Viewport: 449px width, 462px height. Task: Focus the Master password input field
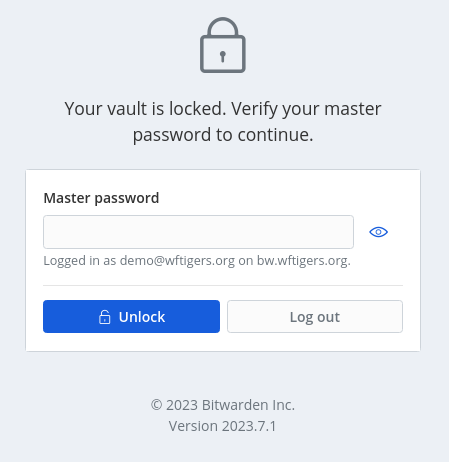[x=198, y=232]
